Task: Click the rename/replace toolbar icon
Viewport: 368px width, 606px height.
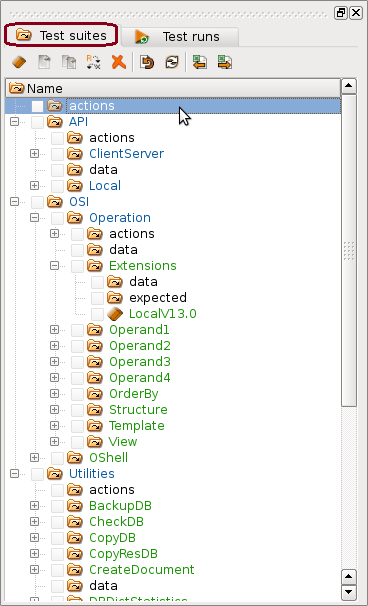Action: (x=94, y=62)
